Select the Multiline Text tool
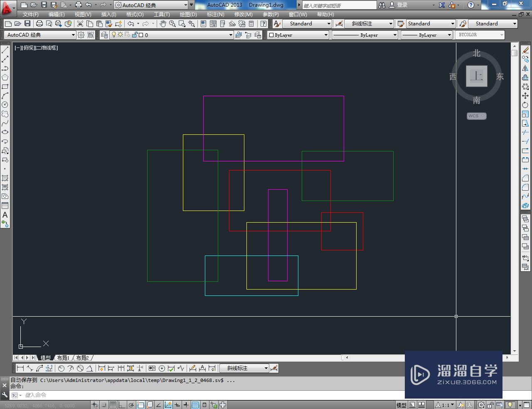This screenshot has width=532, height=409. click(x=5, y=215)
